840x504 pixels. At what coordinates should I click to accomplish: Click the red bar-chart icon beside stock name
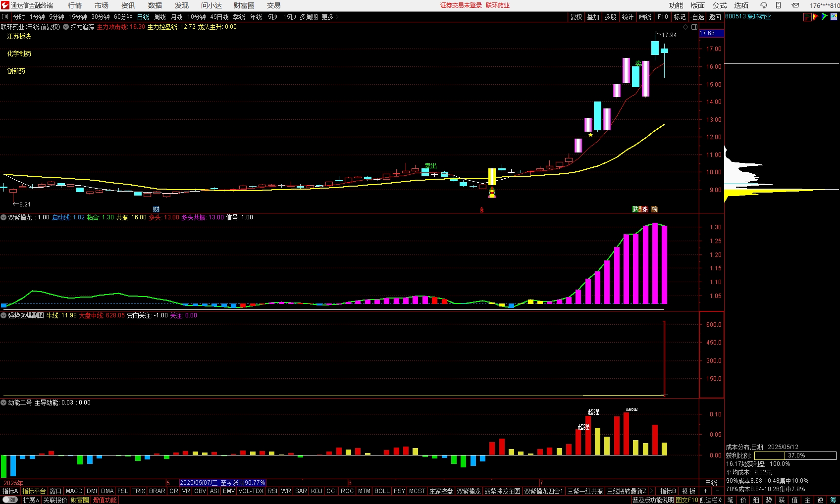[x=807, y=17]
